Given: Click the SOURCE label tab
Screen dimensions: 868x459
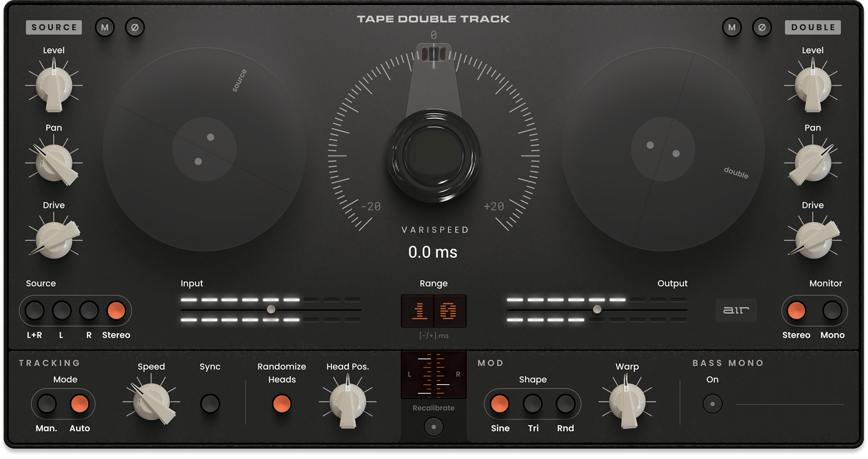Looking at the screenshot, I should [x=53, y=27].
